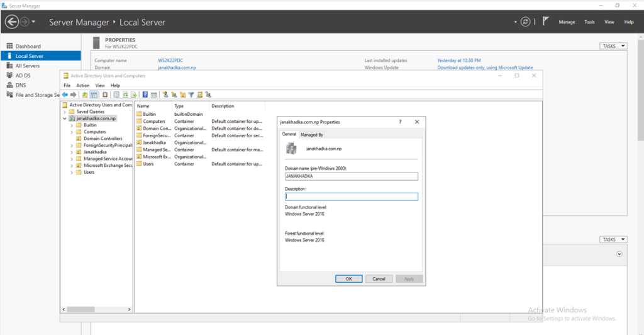Open DNS in Server Manager sidebar

pos(21,85)
